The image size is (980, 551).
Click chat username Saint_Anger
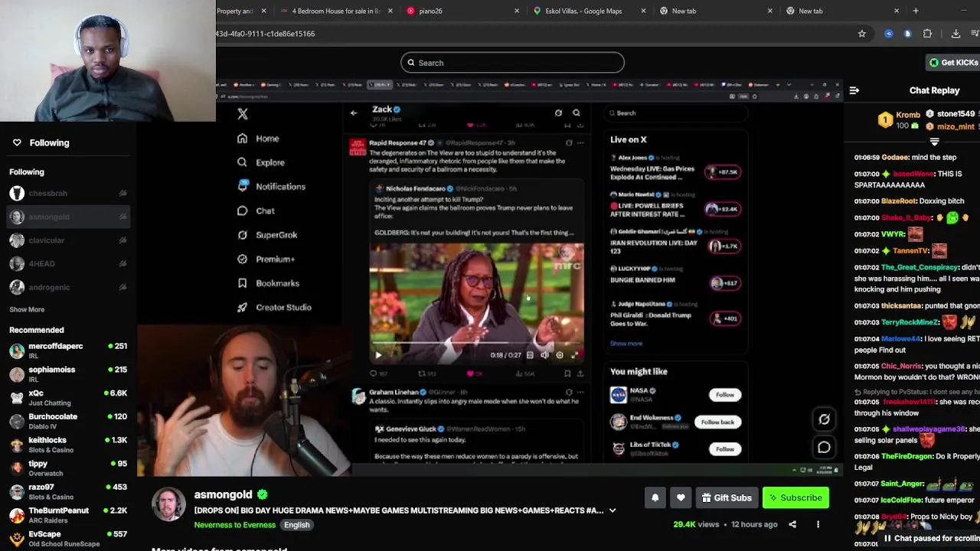click(903, 484)
